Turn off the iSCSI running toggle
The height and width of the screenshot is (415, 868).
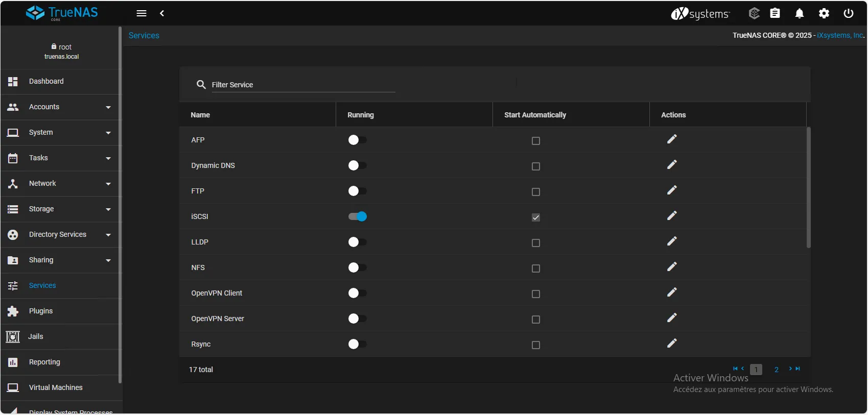[x=358, y=216]
